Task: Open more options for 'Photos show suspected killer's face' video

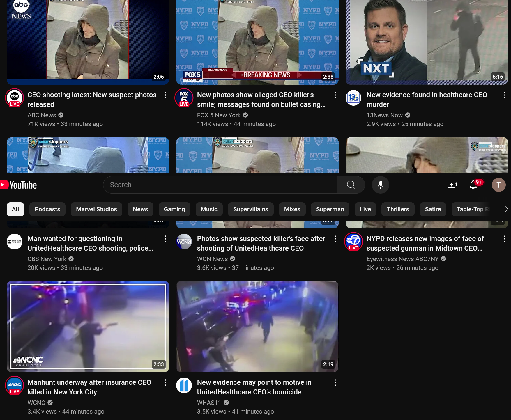Action: click(x=335, y=239)
